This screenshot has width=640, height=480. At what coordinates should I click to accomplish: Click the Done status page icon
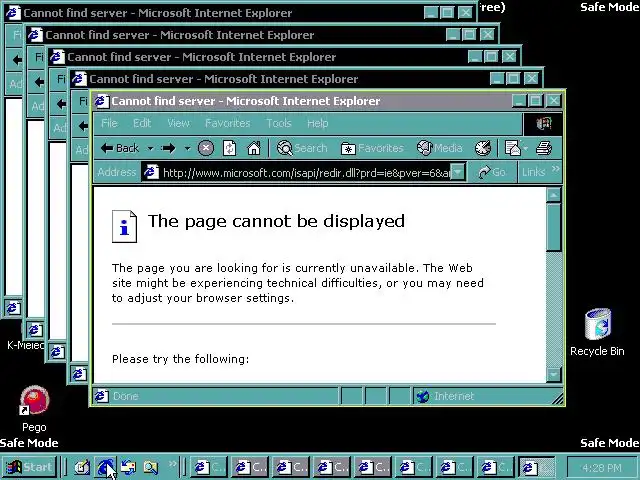click(101, 396)
